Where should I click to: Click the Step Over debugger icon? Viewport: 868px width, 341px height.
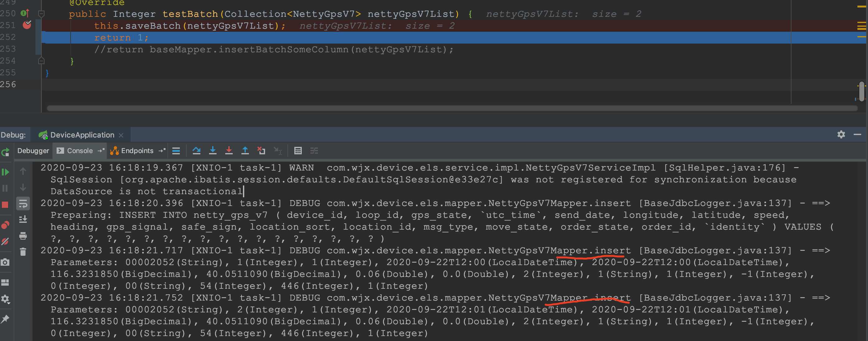pos(196,151)
